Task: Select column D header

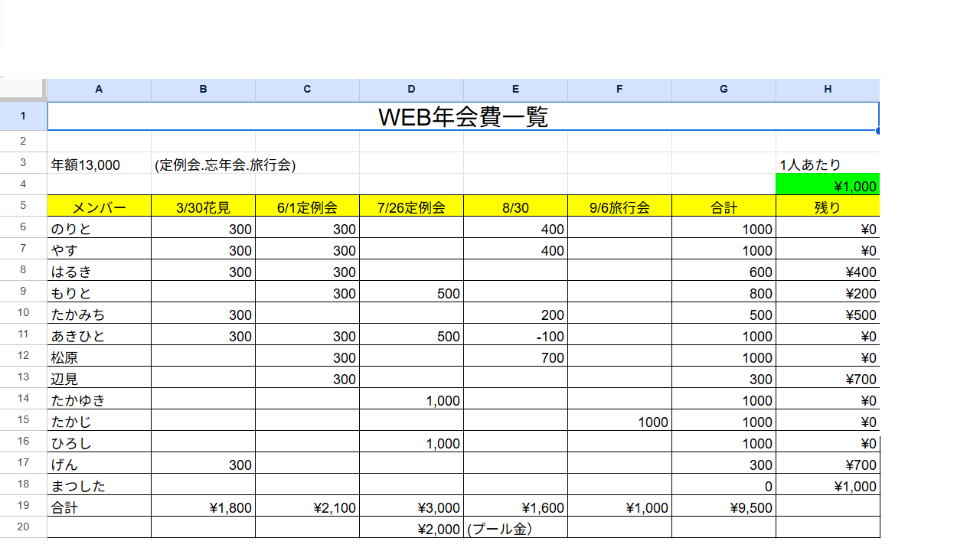Action: [411, 90]
